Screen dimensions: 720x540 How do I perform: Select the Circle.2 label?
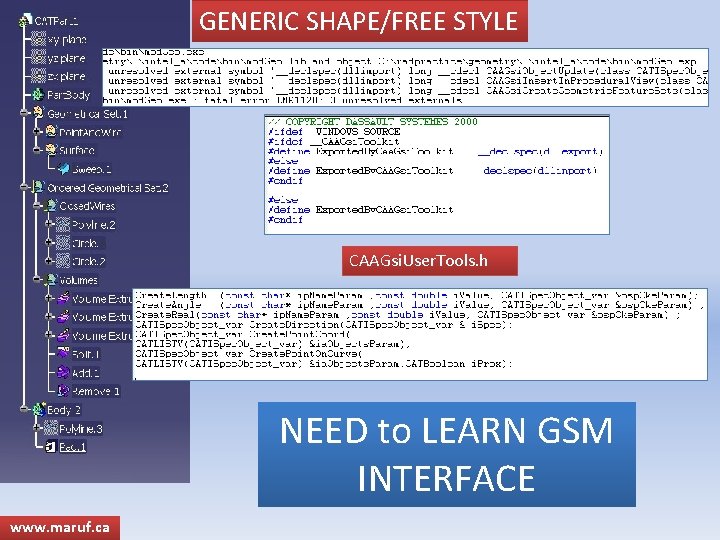click(89, 261)
